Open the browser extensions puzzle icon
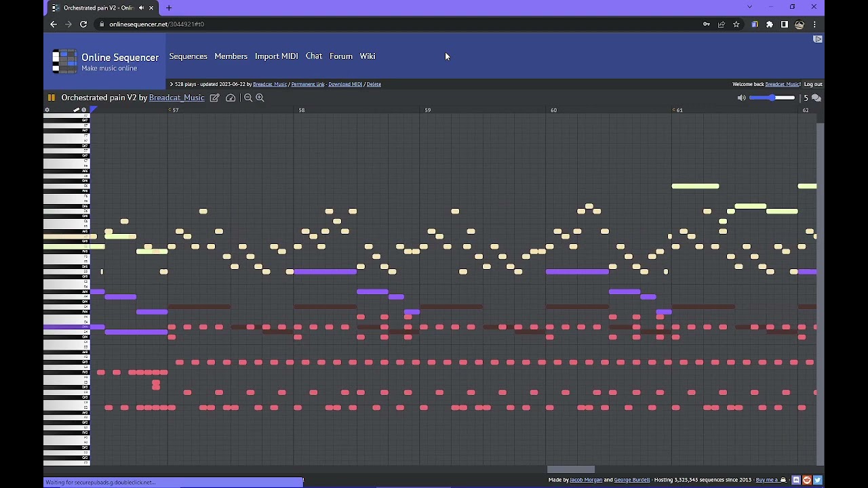The width and height of the screenshot is (868, 488). [770, 24]
